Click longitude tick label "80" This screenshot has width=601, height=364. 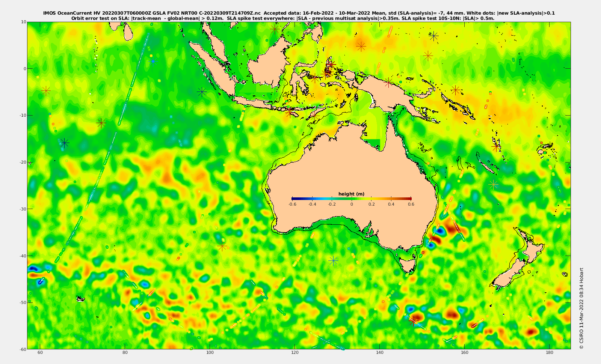coord(125,353)
